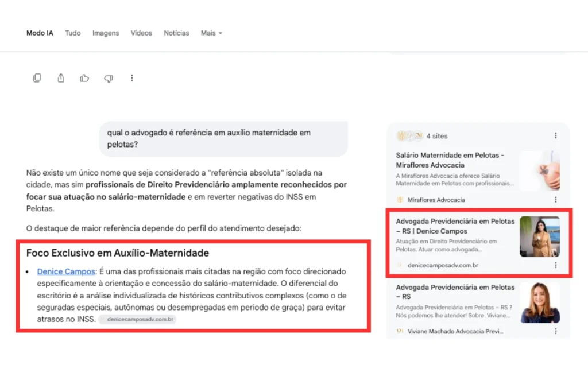Open the Denice Campos hyperlink
This screenshot has height=392, width=588.
coord(66,271)
